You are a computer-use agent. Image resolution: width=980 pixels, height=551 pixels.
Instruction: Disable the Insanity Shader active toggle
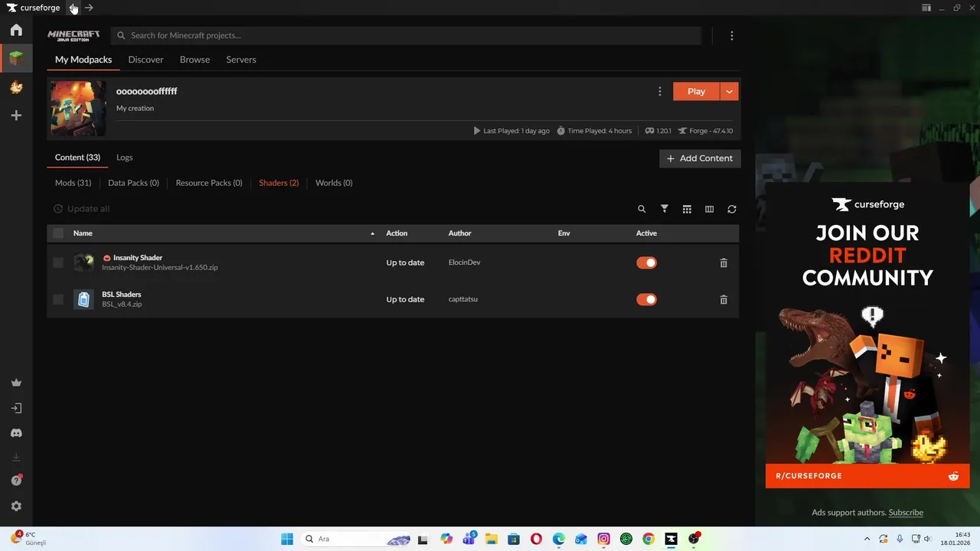point(646,262)
